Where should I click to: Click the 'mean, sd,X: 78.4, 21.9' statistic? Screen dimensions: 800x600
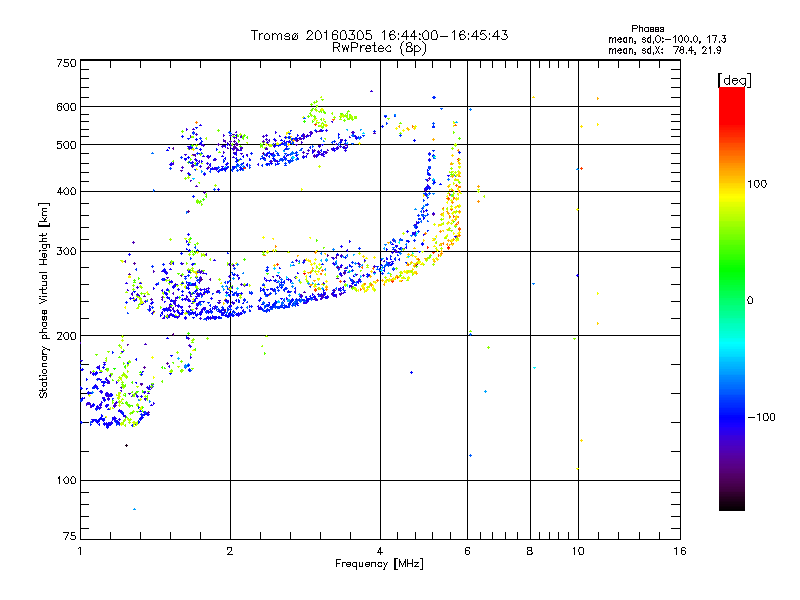coord(664,50)
